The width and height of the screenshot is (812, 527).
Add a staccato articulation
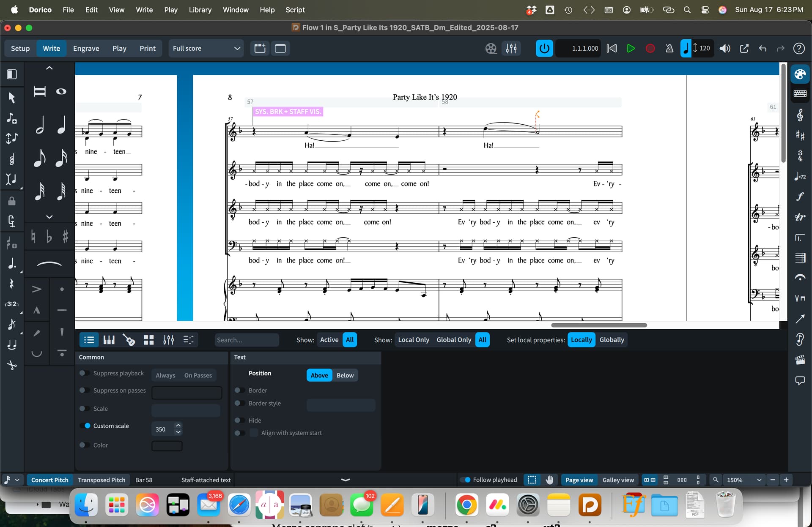click(x=62, y=289)
